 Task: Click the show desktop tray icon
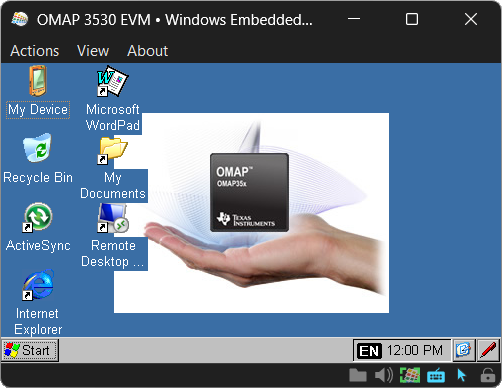tap(463, 350)
